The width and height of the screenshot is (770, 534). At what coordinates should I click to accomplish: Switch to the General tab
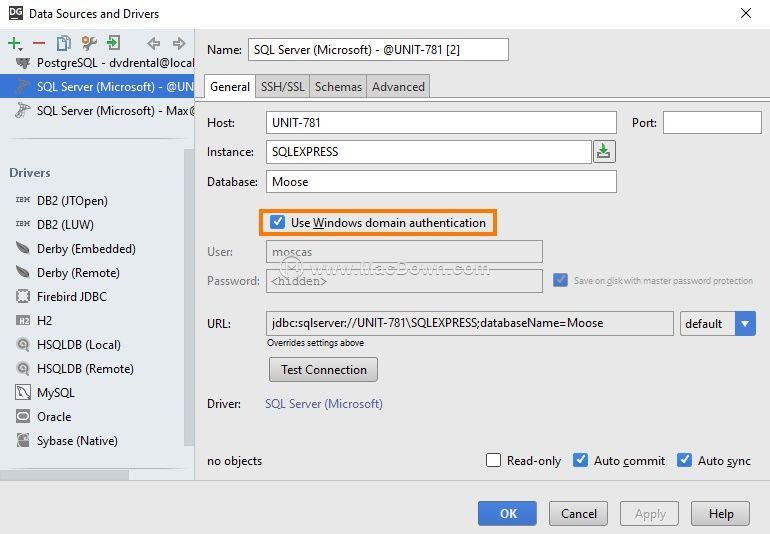point(230,87)
